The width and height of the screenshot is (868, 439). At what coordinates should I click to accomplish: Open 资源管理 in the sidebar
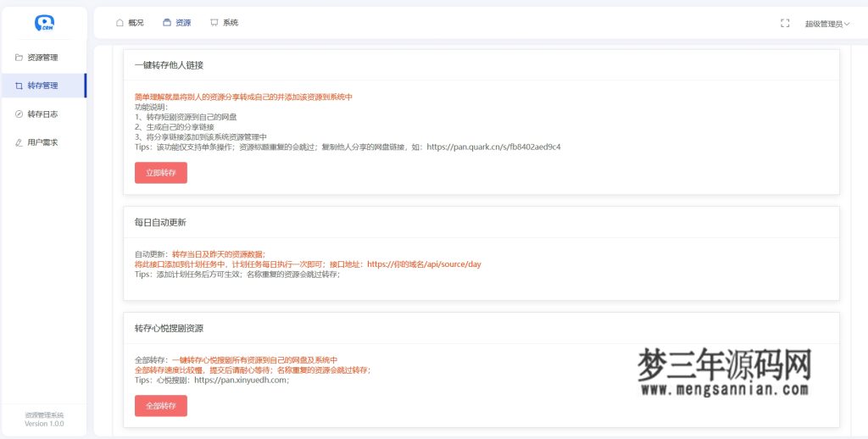coord(44,58)
